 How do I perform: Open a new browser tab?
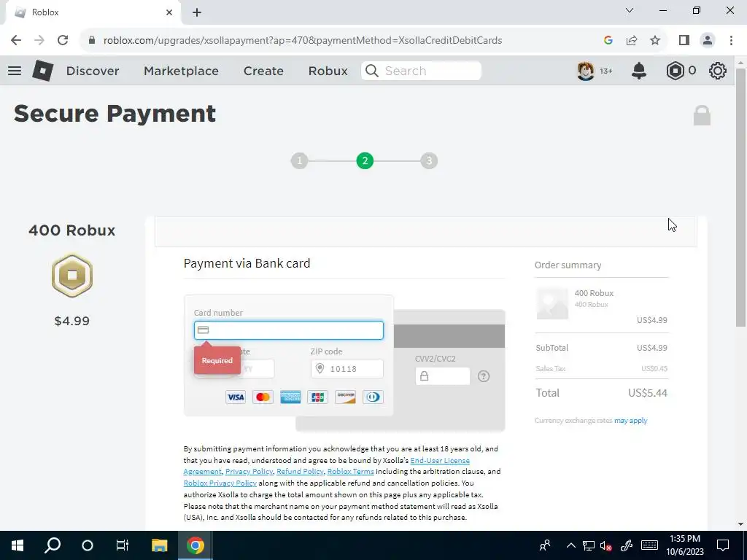point(197,12)
